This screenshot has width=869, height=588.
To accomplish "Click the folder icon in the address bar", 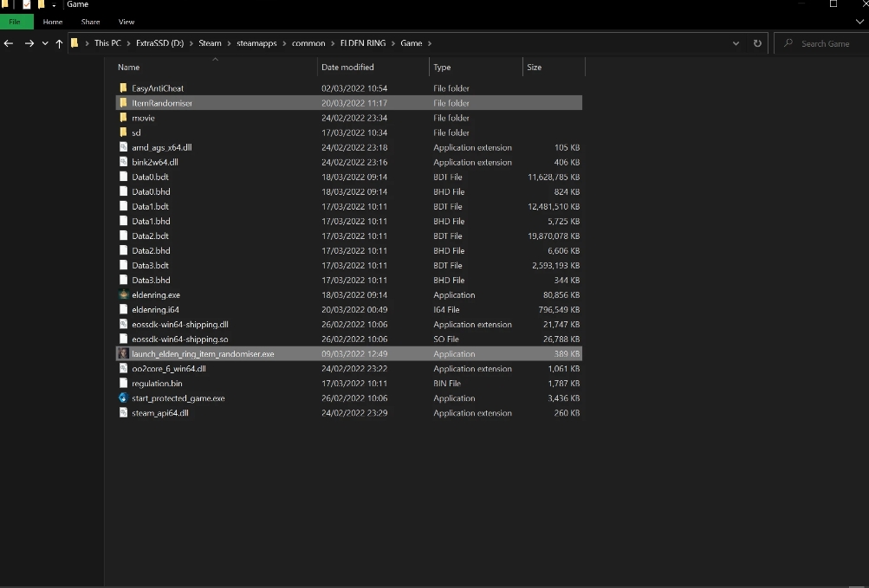I will [75, 42].
